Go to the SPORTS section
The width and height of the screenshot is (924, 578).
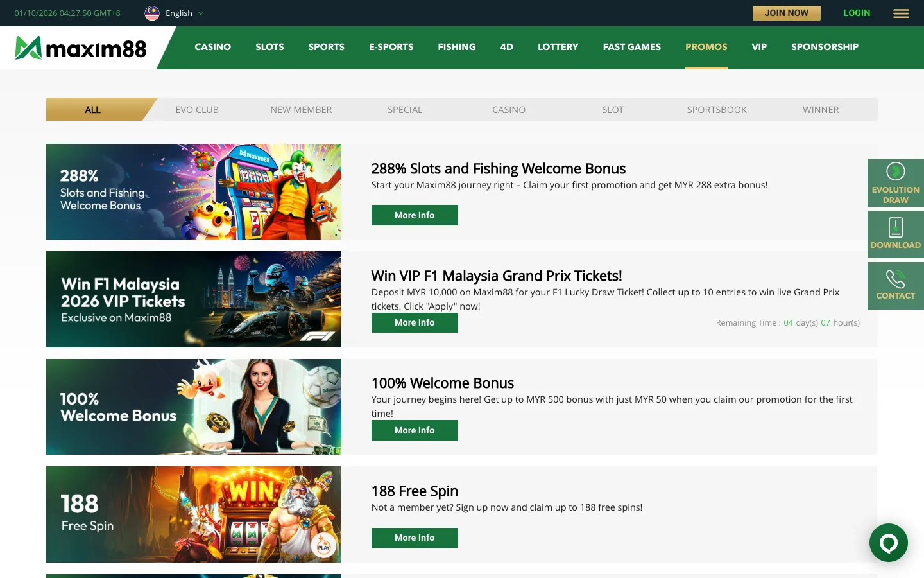click(x=327, y=47)
